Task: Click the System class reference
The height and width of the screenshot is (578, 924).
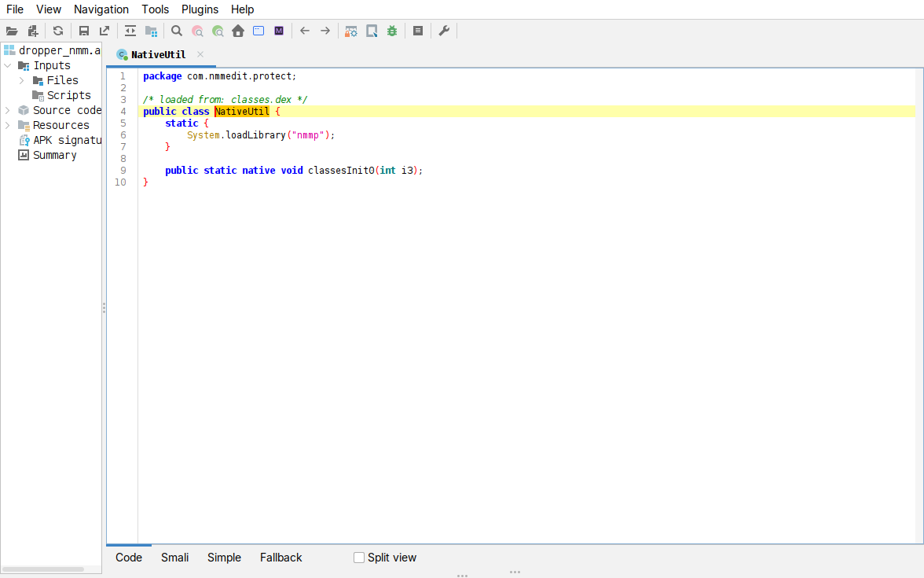Action: (x=203, y=135)
